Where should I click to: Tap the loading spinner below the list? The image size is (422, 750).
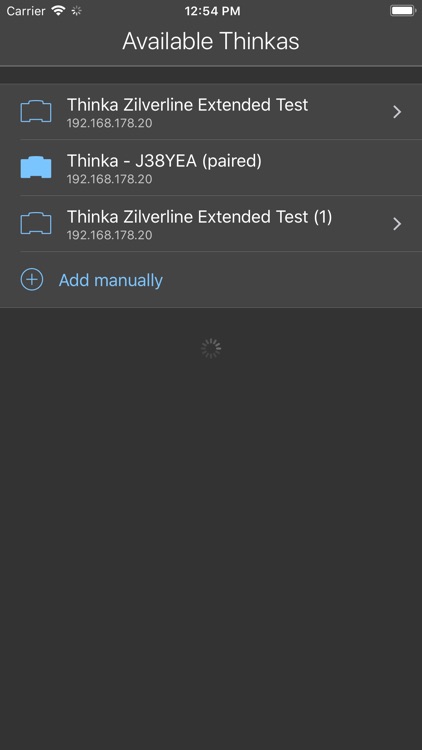tap(211, 349)
